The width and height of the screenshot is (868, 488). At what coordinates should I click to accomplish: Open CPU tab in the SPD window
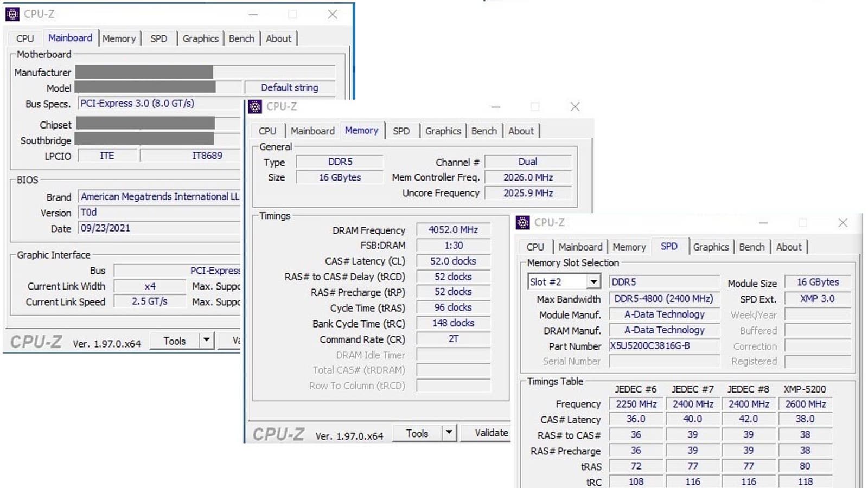point(535,247)
